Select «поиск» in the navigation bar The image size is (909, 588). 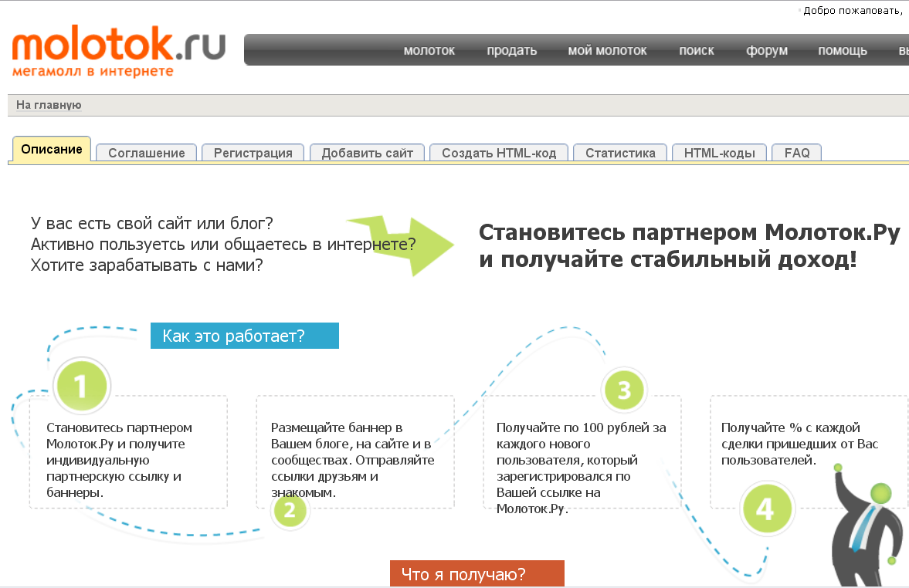pyautogui.click(x=697, y=50)
